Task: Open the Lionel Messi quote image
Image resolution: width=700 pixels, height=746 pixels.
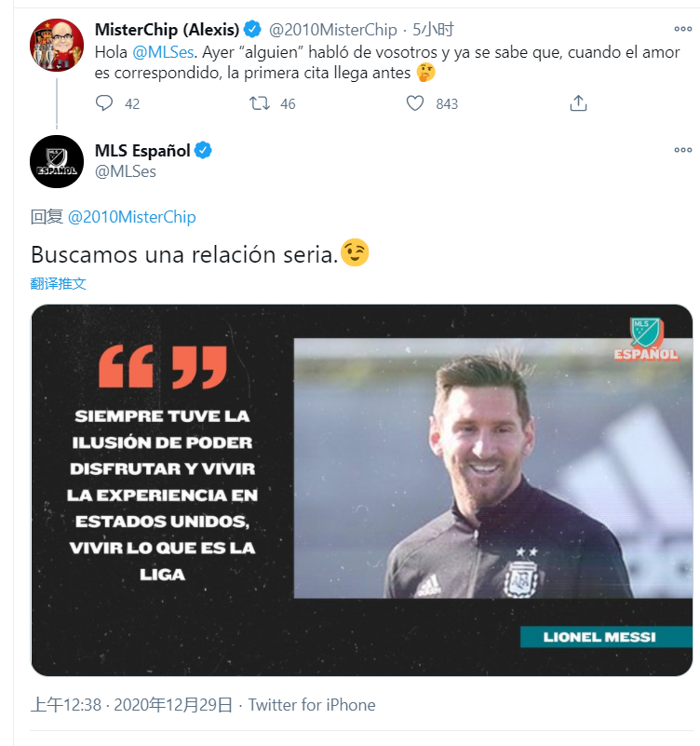Action: (361, 490)
